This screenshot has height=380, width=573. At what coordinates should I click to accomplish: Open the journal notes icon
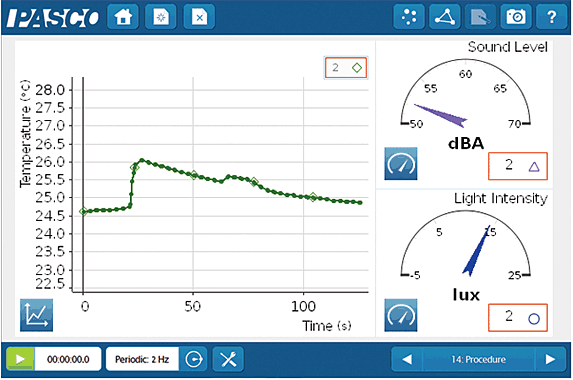(x=480, y=17)
